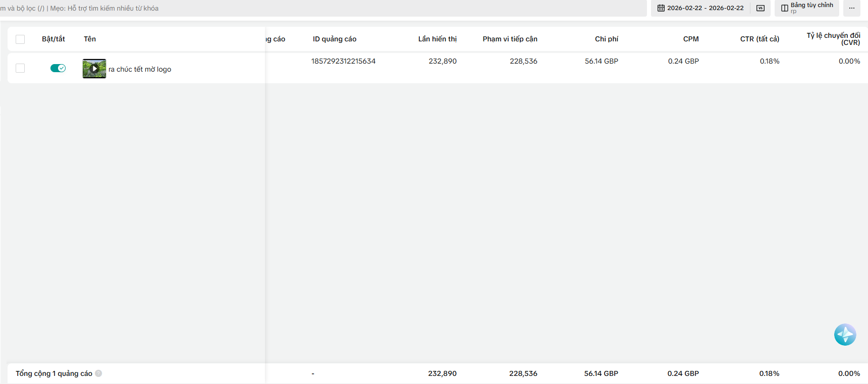Click the help icon beside Tổng cộng
Viewport: 868px width, 384px height.
pyautogui.click(x=98, y=373)
